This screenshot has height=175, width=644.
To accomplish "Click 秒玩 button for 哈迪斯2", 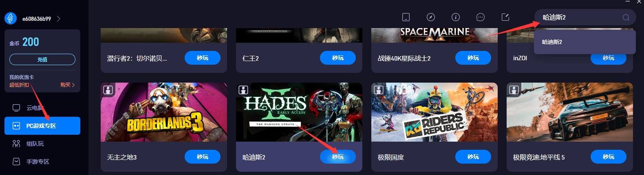I will [x=338, y=157].
